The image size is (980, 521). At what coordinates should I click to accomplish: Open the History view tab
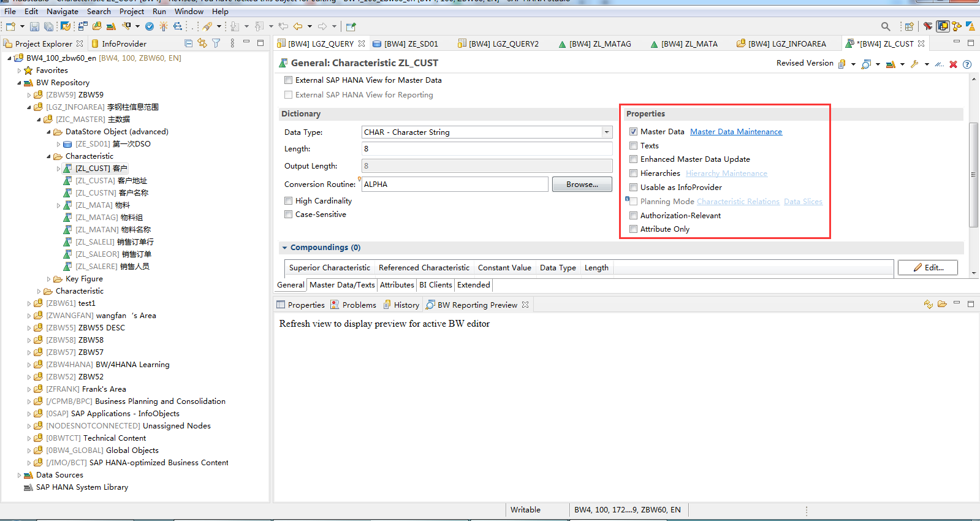401,305
